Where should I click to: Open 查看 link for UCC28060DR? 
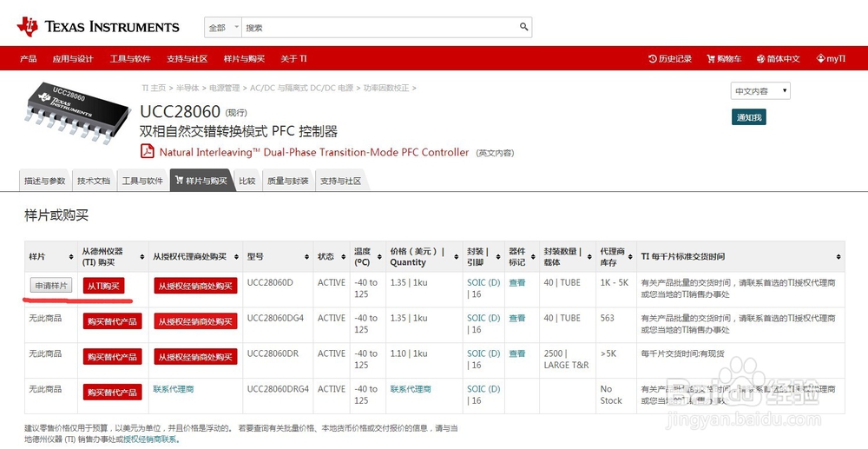coord(517,353)
